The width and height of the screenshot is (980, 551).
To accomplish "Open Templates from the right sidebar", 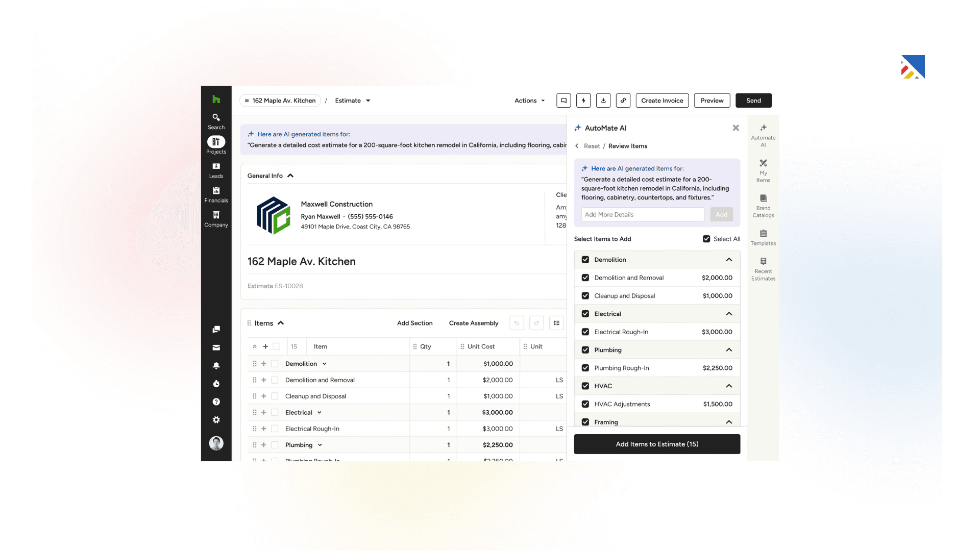I will [763, 237].
